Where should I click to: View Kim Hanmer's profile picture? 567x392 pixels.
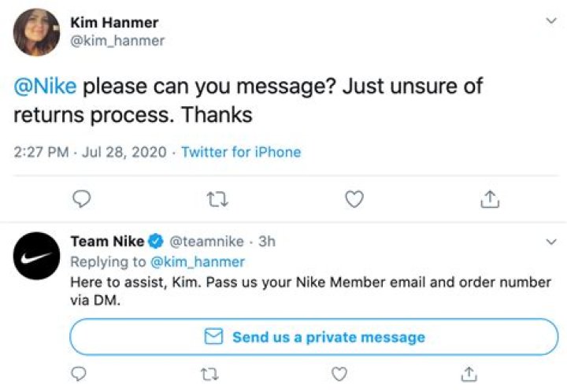pyautogui.click(x=36, y=31)
